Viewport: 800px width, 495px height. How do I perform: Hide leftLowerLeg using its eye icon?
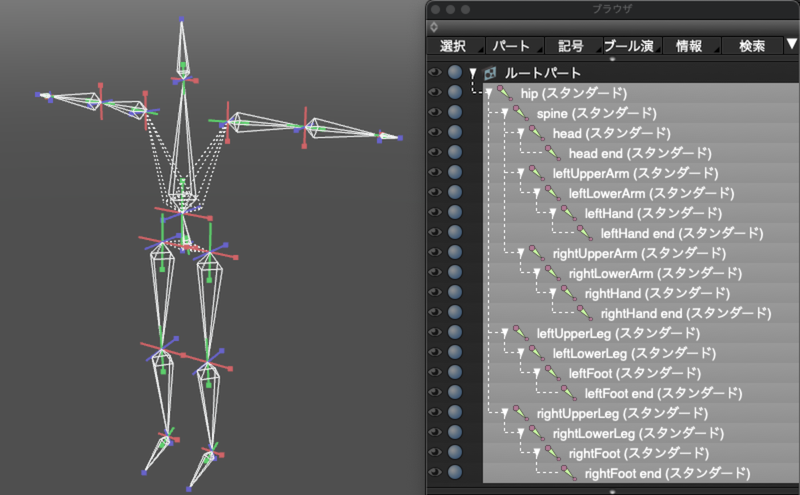tap(435, 352)
